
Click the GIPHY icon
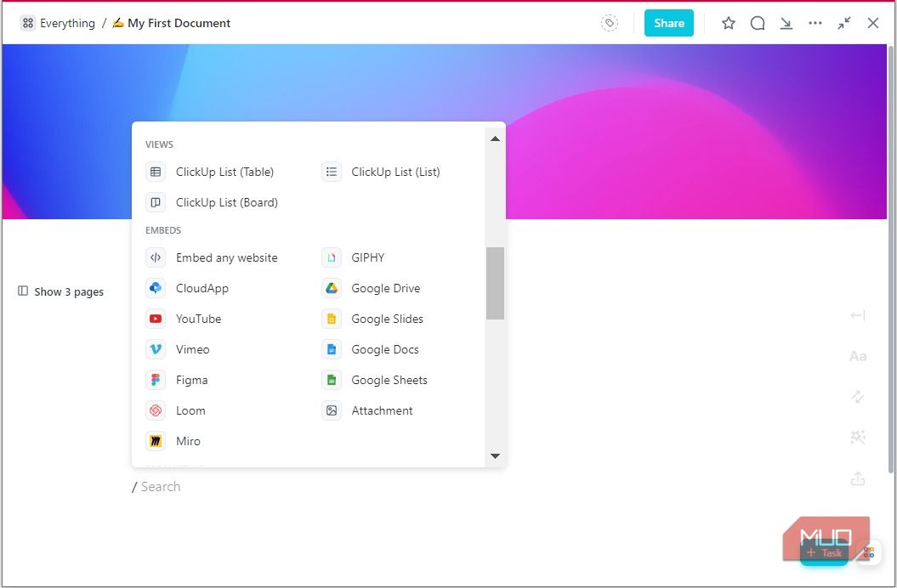pos(332,257)
